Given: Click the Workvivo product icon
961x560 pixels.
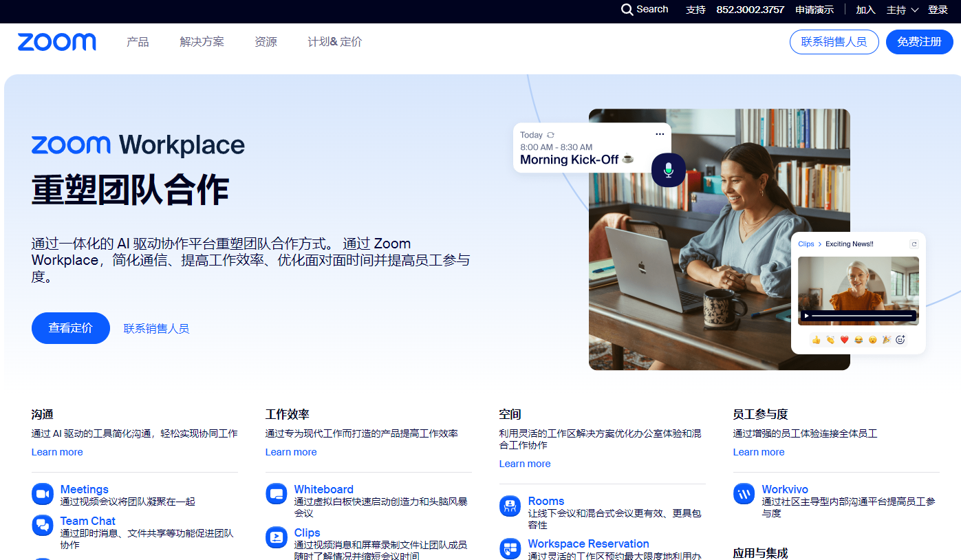Looking at the screenshot, I should 744,494.
